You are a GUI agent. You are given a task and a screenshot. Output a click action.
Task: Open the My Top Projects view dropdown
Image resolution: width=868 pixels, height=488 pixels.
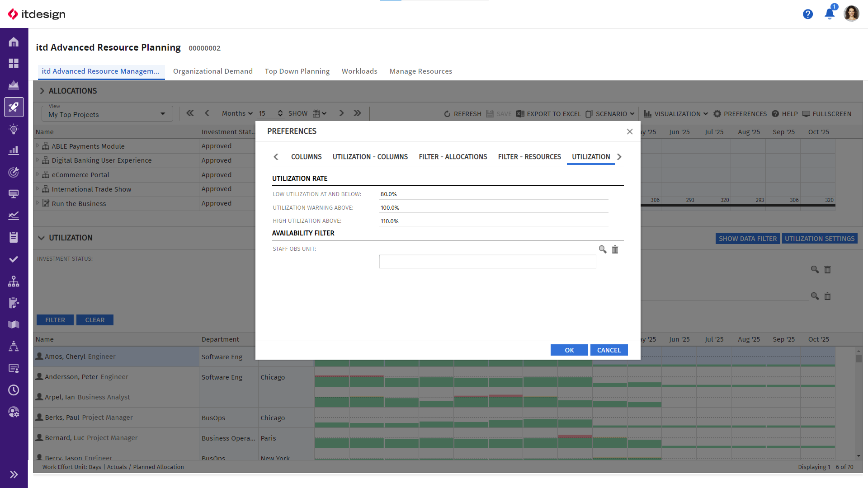coord(107,114)
